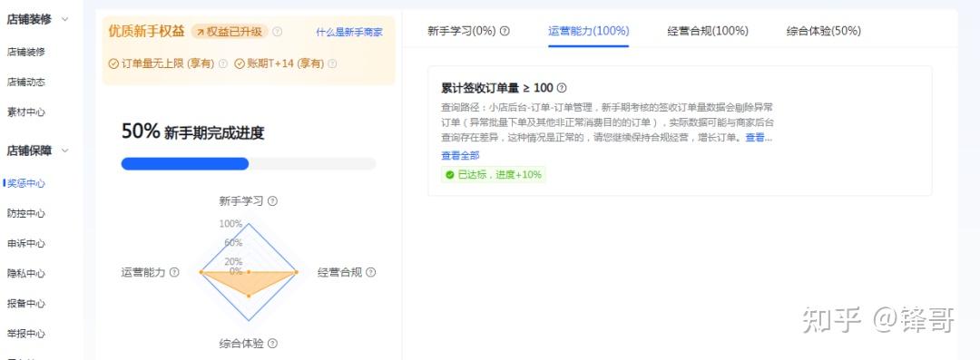980x360 pixels.
Task: Go to 素材中心 in sidebar
Action: click(x=26, y=112)
